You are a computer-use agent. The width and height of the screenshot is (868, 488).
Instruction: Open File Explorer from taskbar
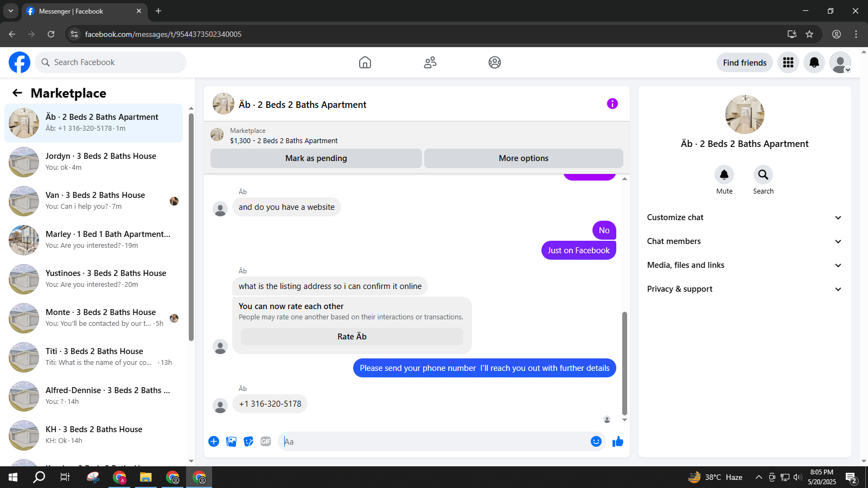[x=145, y=477]
